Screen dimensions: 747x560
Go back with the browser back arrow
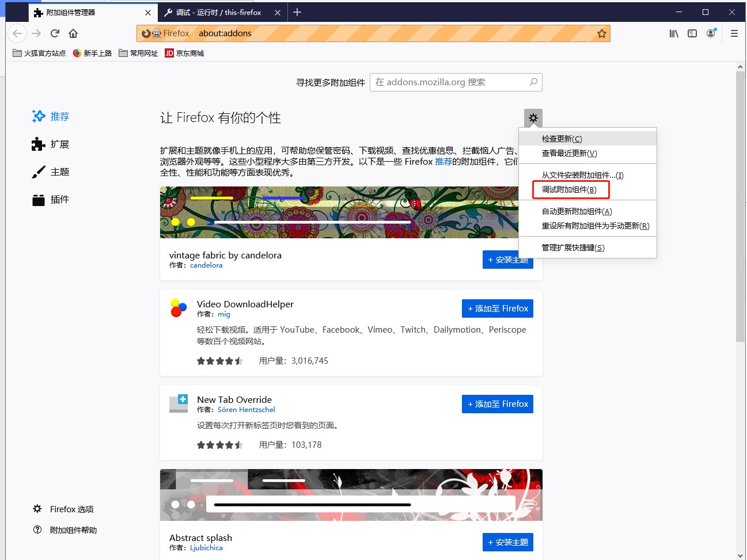[x=17, y=33]
